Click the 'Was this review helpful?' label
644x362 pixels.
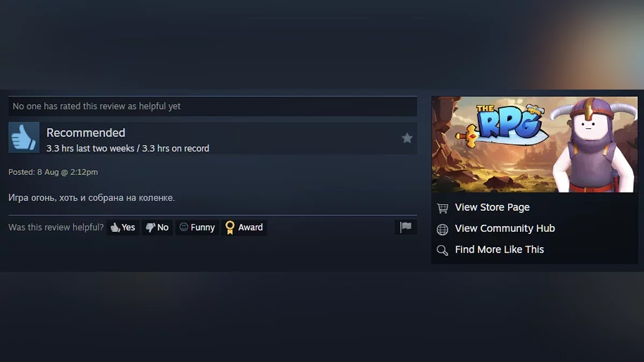coord(56,227)
